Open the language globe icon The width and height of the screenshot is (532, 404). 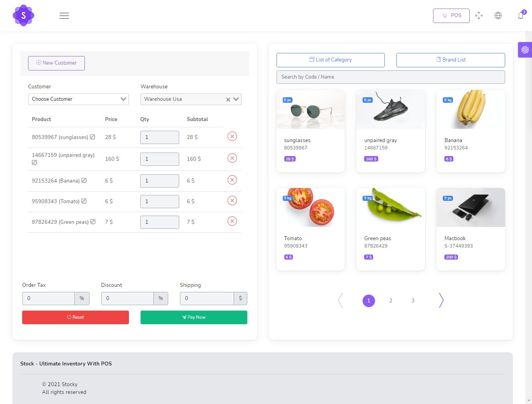click(x=498, y=16)
